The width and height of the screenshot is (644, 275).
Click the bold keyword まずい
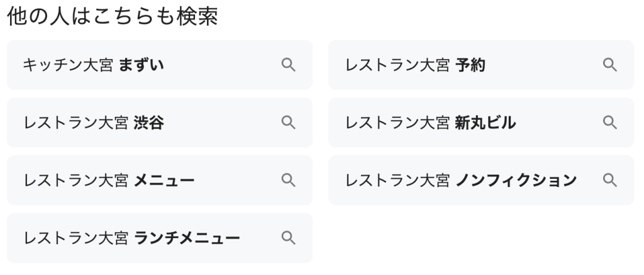(142, 65)
